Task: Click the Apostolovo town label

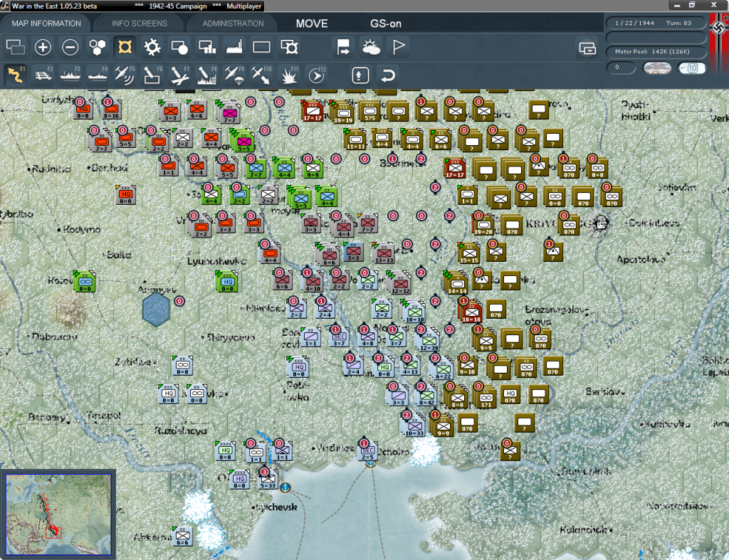Action: pyautogui.click(x=641, y=259)
